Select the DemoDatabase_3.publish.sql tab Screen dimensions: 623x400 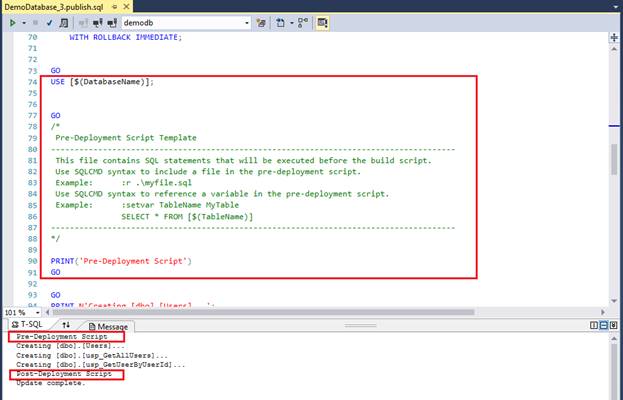(x=54, y=6)
